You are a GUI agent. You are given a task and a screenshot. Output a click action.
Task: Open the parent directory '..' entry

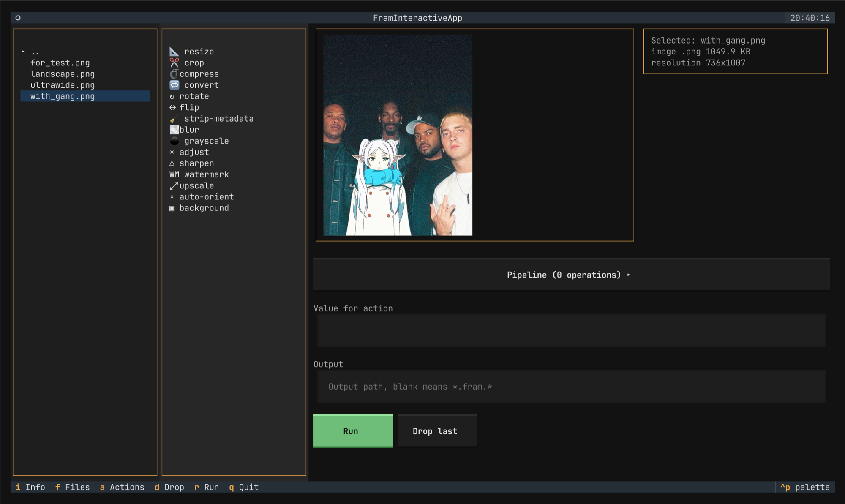[85, 52]
